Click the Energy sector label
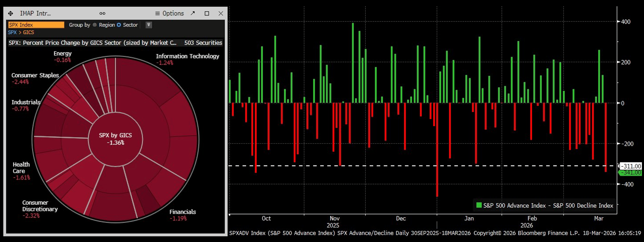This screenshot has width=644, height=242. click(63, 54)
